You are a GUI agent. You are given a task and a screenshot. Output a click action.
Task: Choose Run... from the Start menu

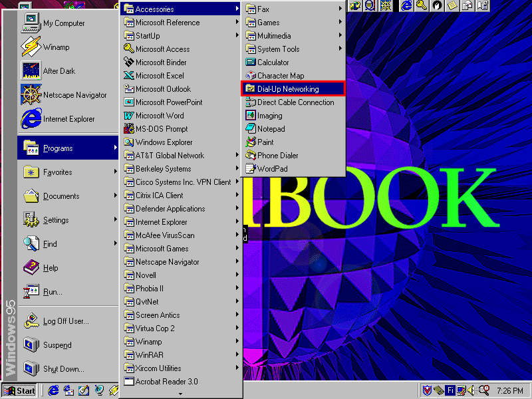tap(68, 291)
